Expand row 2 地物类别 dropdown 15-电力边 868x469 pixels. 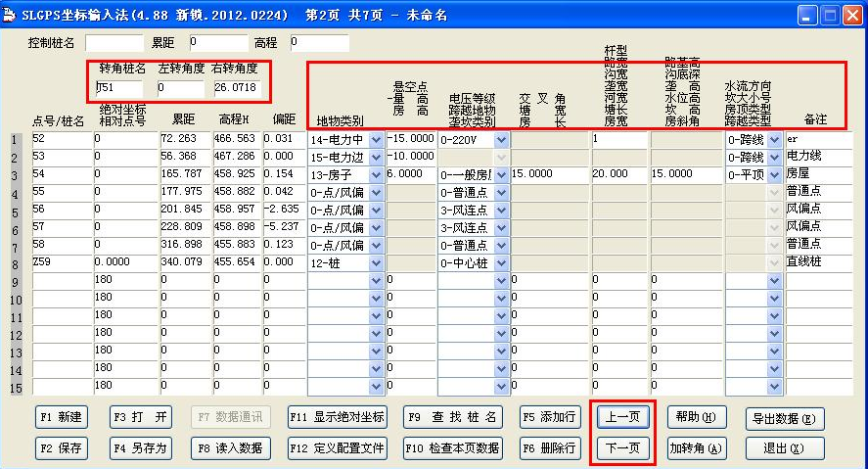(x=376, y=158)
